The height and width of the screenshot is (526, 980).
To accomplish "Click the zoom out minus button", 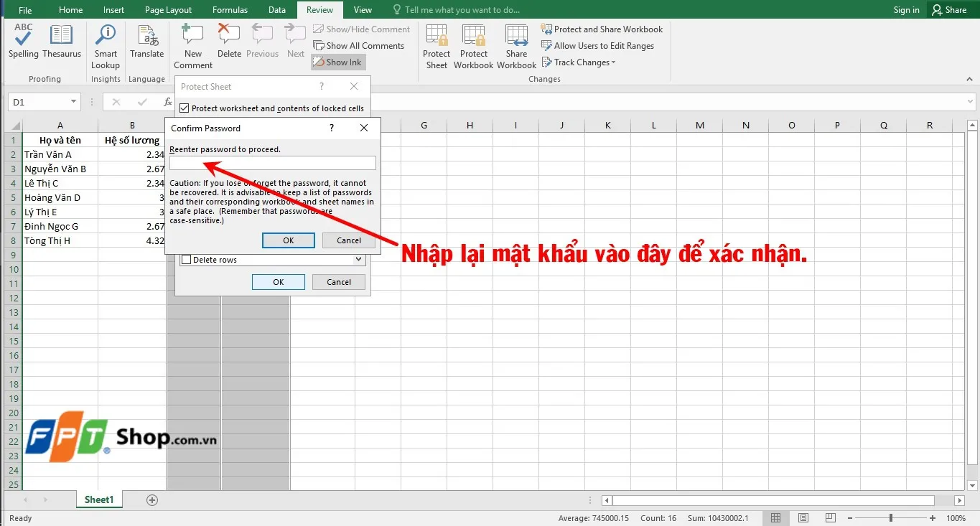I will [x=851, y=518].
